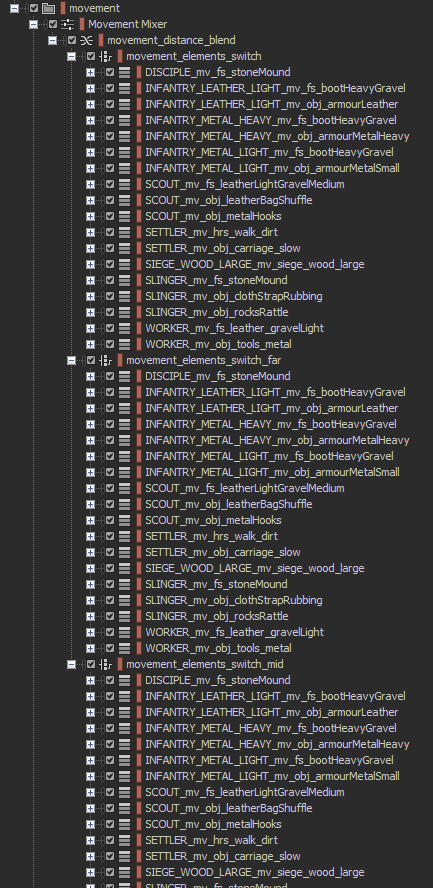433x888 pixels.
Task: Click the red color bar beside movement
Action: (x=63, y=8)
